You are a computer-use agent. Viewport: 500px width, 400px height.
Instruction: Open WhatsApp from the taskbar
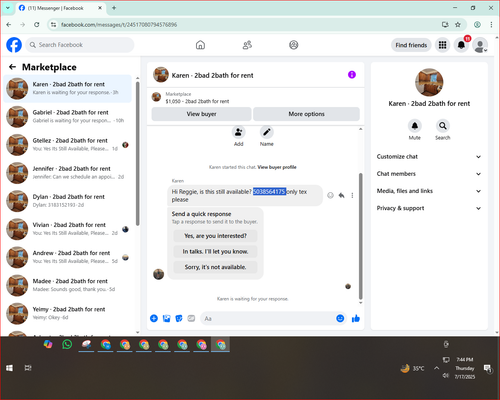[x=67, y=344]
